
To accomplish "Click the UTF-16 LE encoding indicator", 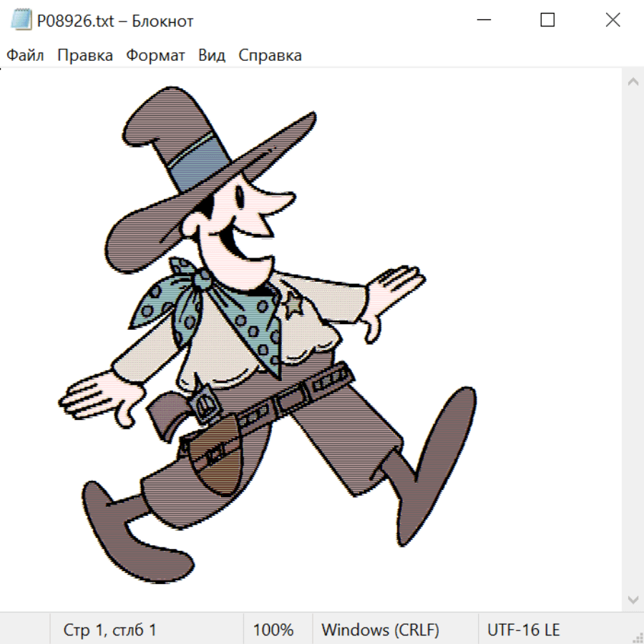I will [x=523, y=630].
